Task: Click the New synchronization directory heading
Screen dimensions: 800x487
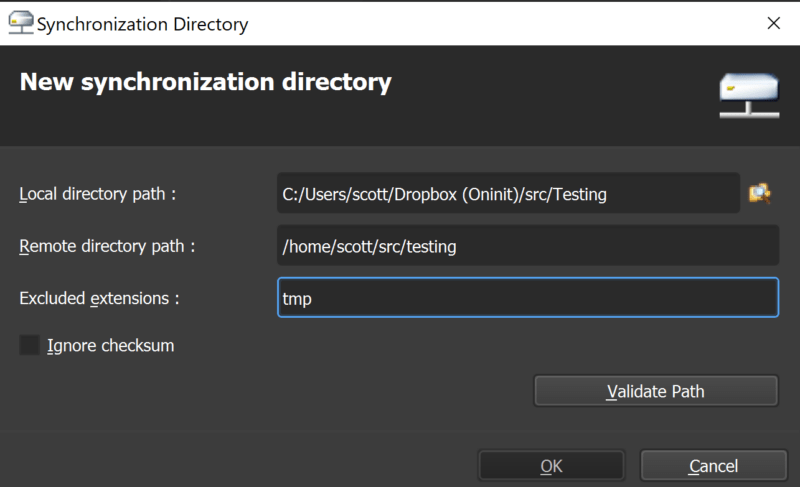Action: pyautogui.click(x=205, y=82)
